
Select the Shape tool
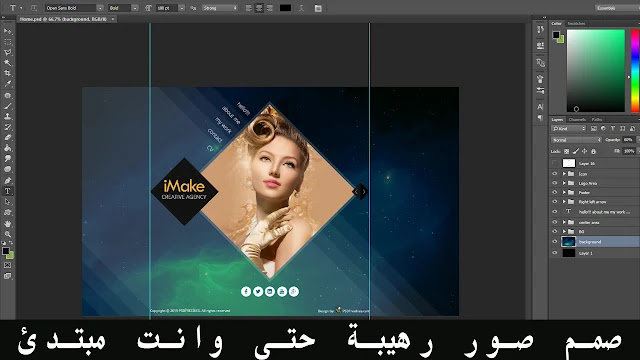coord(8,212)
